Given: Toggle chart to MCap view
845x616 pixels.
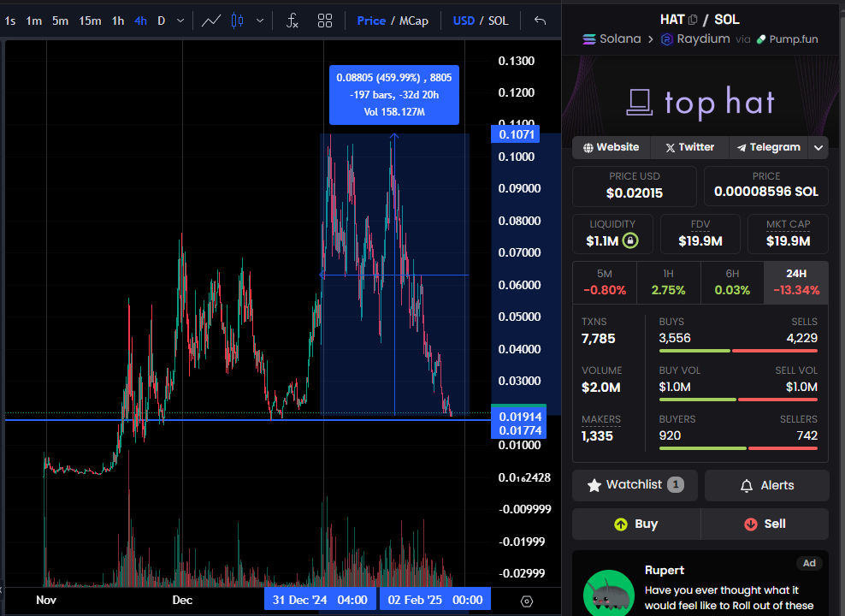Looking at the screenshot, I should click(x=413, y=21).
